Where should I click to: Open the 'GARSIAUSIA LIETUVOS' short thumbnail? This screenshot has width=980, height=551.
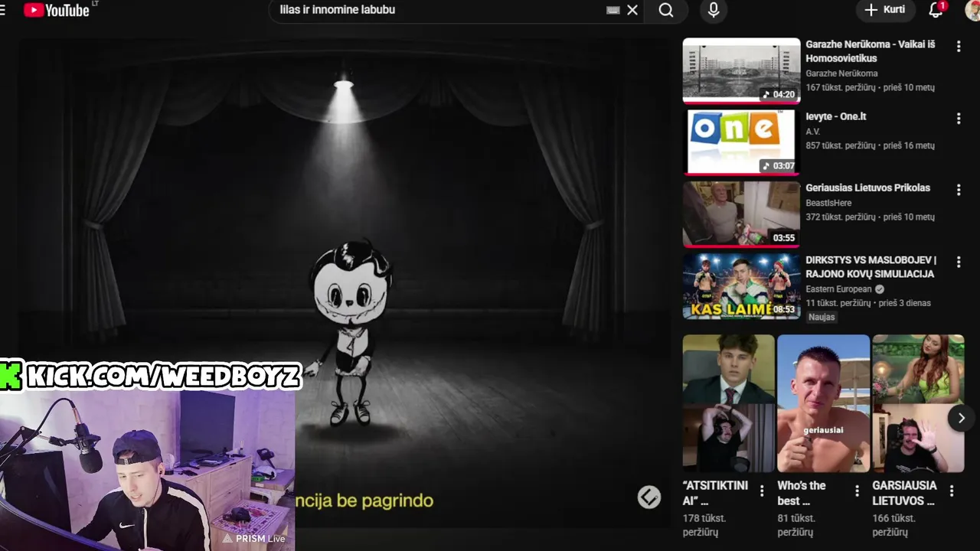(x=918, y=403)
